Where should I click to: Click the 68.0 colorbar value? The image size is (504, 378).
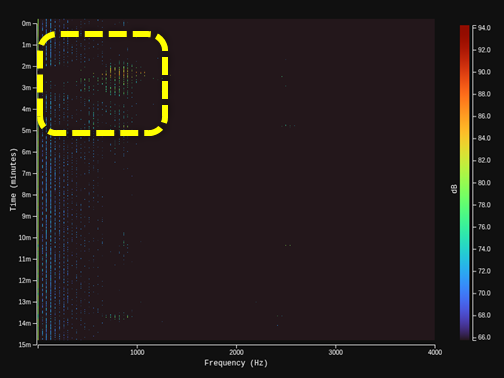coord(484,315)
